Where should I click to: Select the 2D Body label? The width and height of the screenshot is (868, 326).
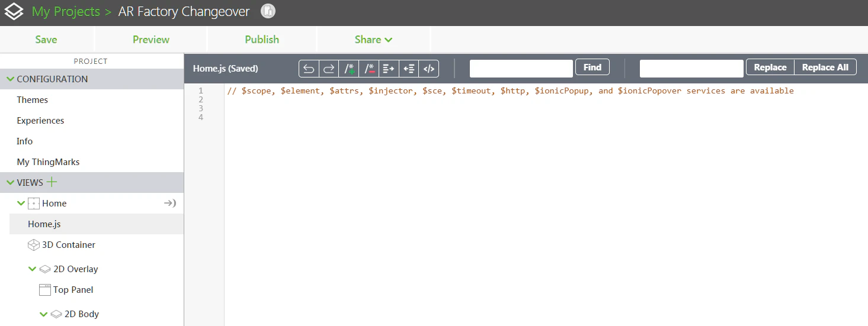click(82, 314)
